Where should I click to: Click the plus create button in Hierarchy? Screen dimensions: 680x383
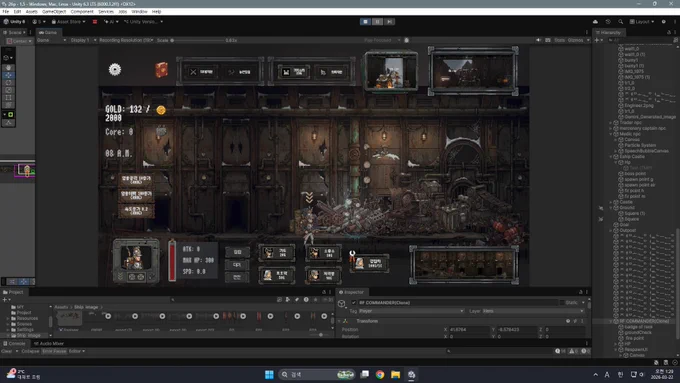pos(597,40)
